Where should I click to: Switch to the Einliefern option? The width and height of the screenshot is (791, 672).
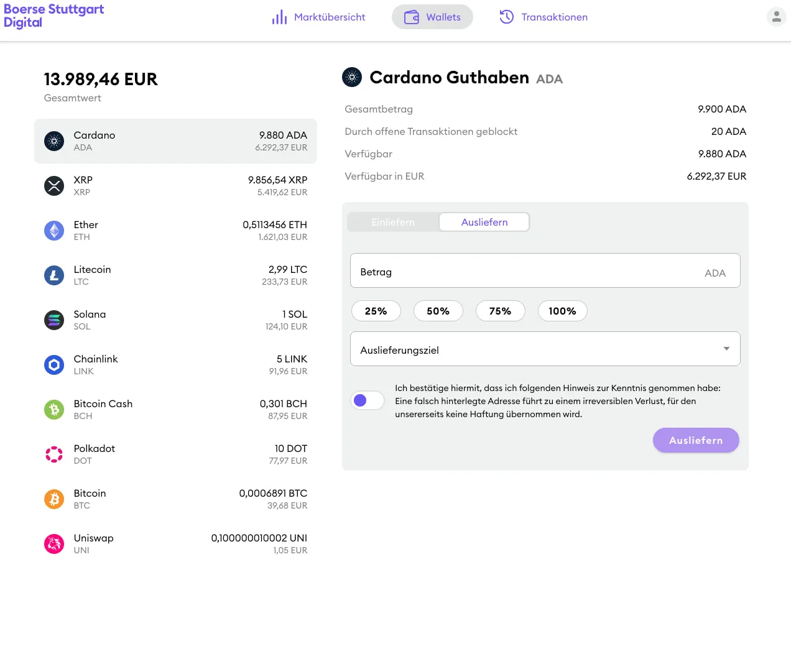393,222
